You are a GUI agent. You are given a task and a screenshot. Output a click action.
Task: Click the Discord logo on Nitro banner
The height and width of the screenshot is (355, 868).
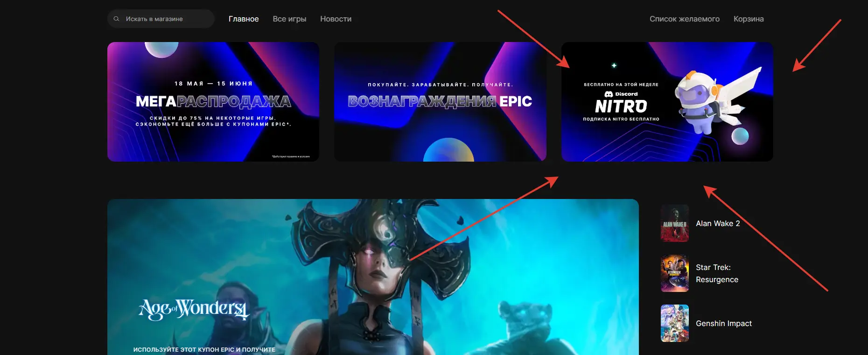pos(621,94)
